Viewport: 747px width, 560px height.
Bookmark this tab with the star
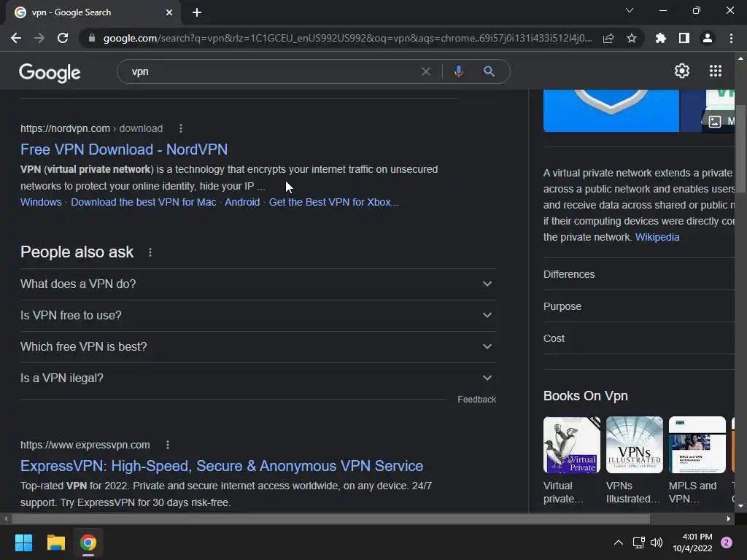[632, 38]
